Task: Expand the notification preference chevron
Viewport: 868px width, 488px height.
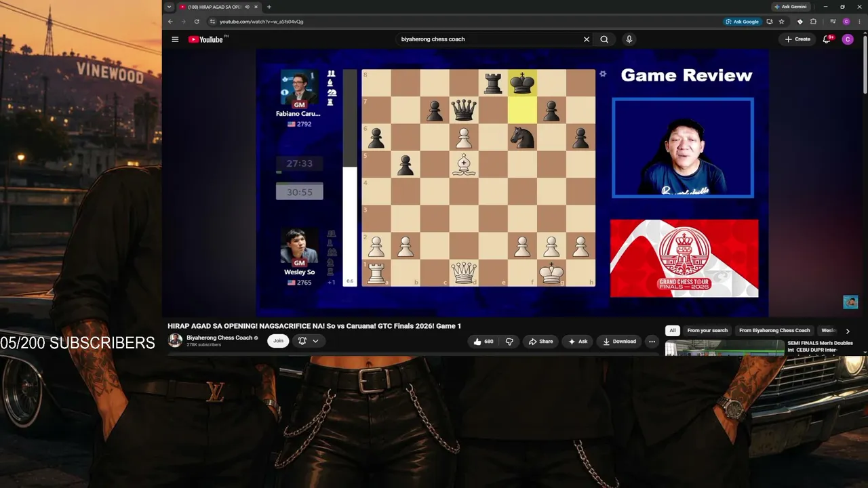Action: click(x=315, y=341)
